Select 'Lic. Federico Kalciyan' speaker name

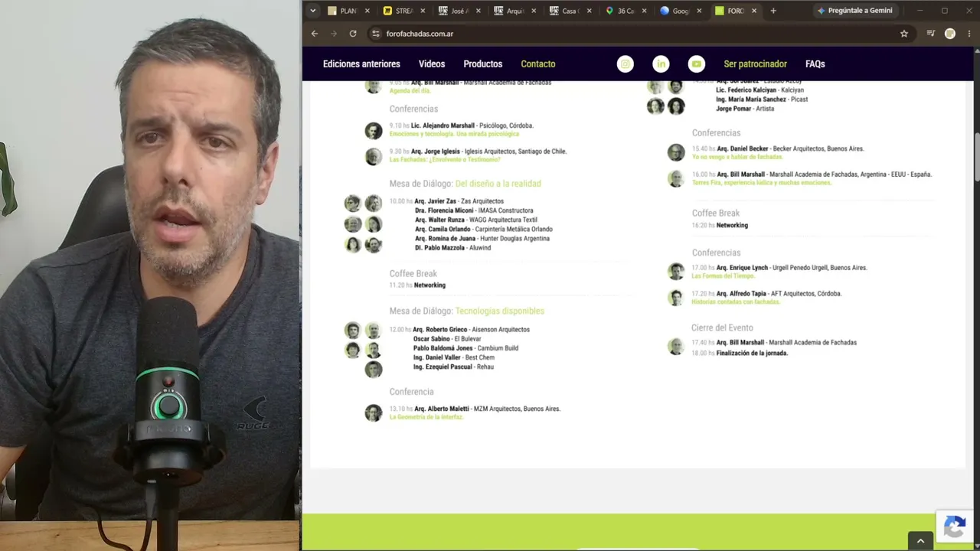point(746,90)
